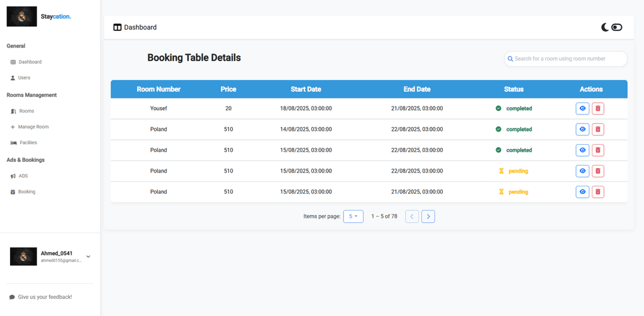Open the items per page dropdown
This screenshot has height=316, width=644.
pyautogui.click(x=353, y=217)
